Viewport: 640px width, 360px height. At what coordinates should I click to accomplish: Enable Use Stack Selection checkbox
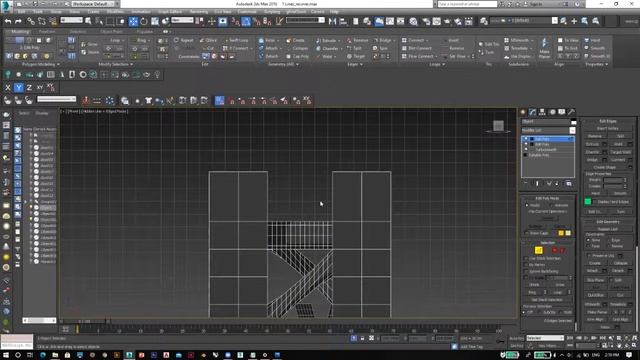pos(526,258)
